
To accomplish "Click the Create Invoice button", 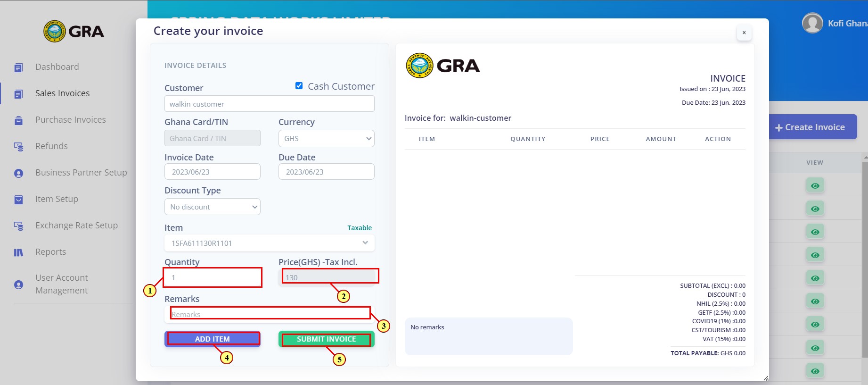I will (813, 127).
